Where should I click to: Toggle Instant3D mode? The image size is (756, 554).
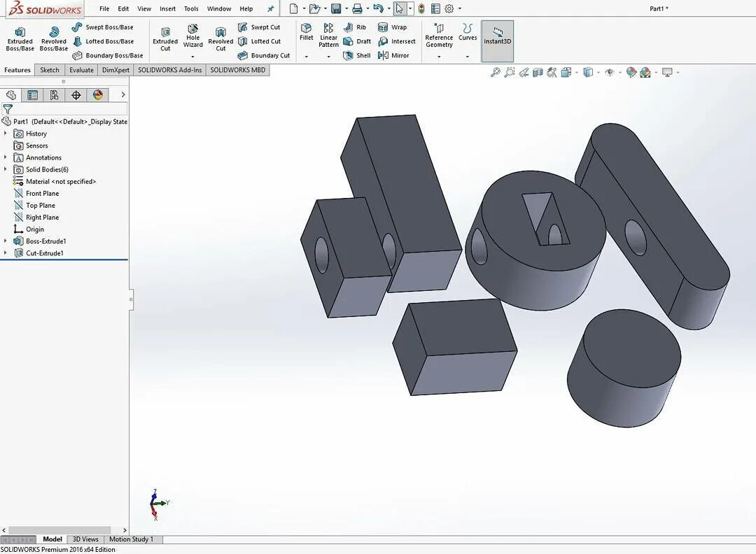(x=497, y=41)
